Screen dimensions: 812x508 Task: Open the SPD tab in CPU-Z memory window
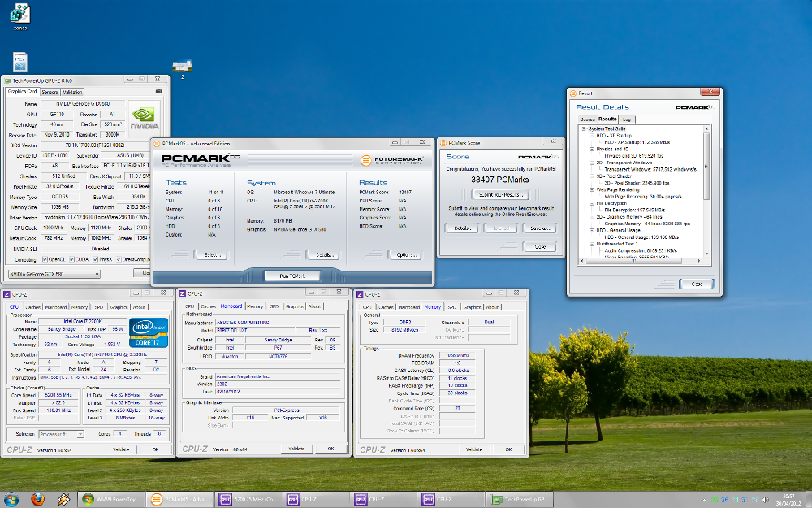pos(452,307)
